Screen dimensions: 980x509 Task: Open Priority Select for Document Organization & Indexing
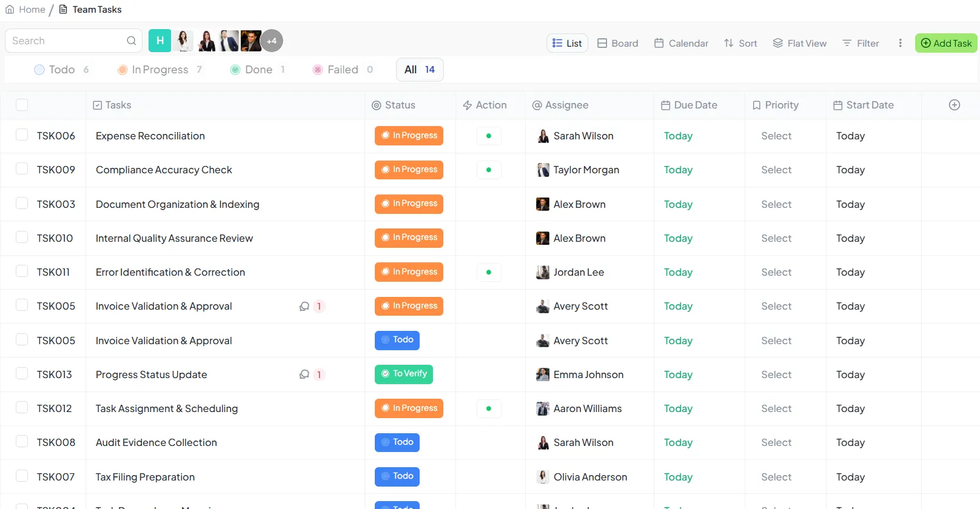click(x=776, y=205)
